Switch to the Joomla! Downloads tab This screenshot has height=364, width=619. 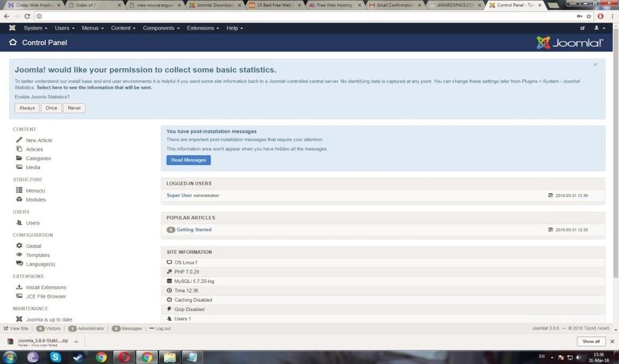click(214, 5)
